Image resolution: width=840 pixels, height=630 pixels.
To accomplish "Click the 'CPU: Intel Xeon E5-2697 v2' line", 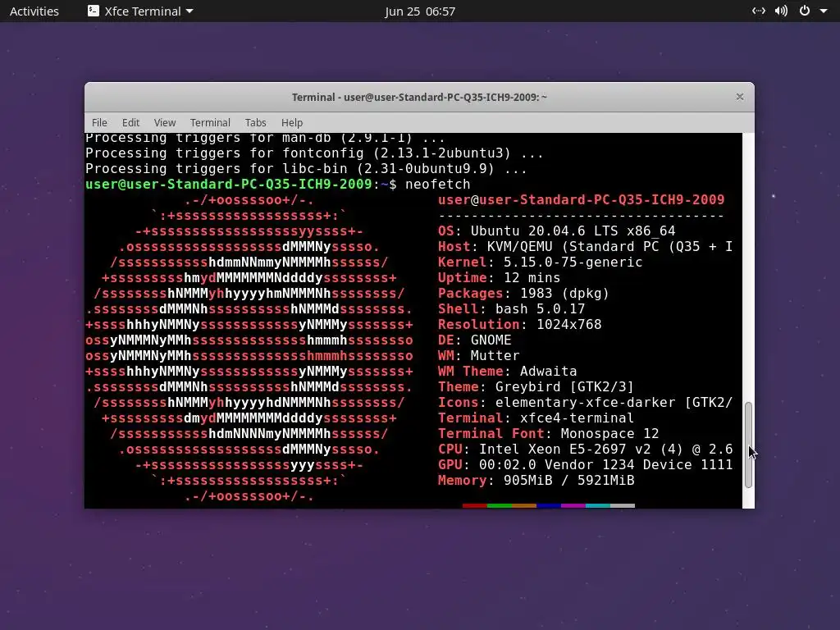I will 585,449.
